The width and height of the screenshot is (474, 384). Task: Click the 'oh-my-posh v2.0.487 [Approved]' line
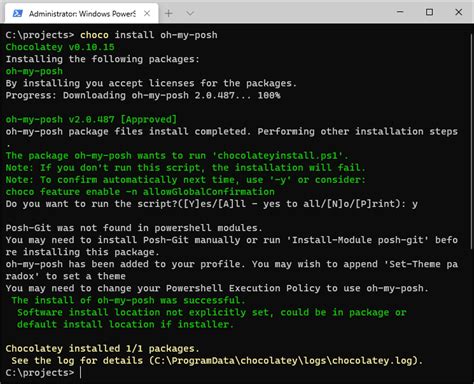point(91,119)
